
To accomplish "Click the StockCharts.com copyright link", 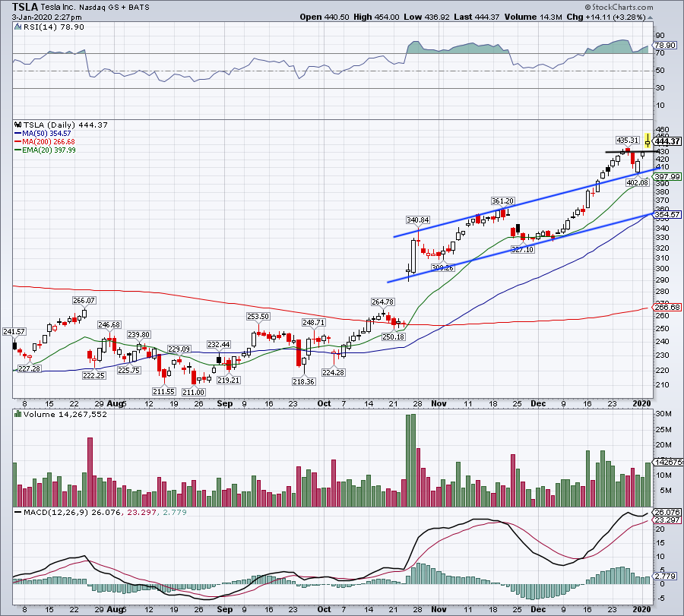I will (x=619, y=7).
